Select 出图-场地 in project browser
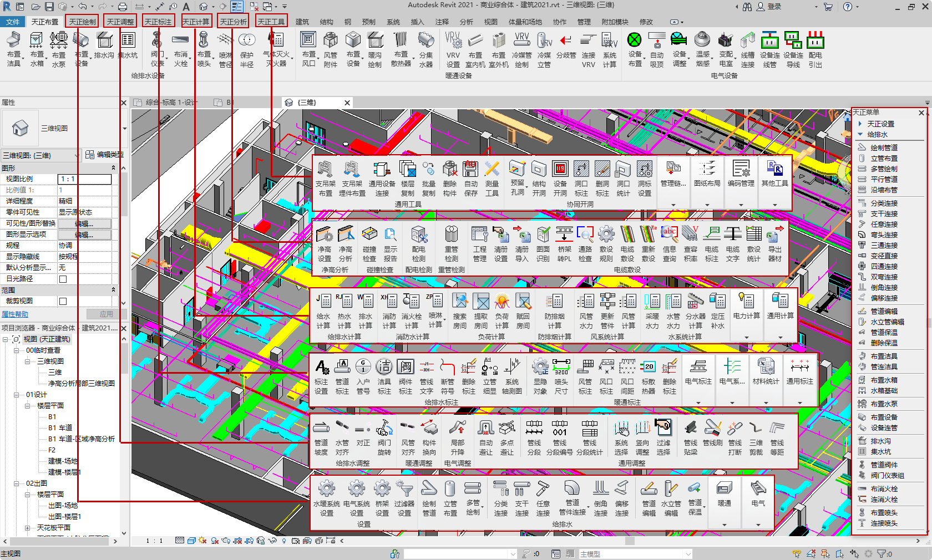 (x=63, y=506)
